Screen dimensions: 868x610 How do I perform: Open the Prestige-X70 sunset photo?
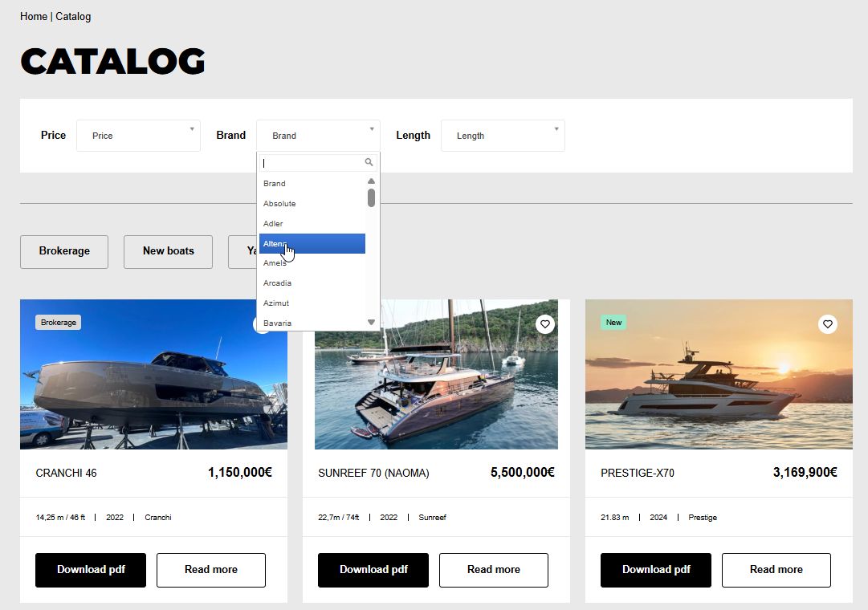pyautogui.click(x=719, y=385)
